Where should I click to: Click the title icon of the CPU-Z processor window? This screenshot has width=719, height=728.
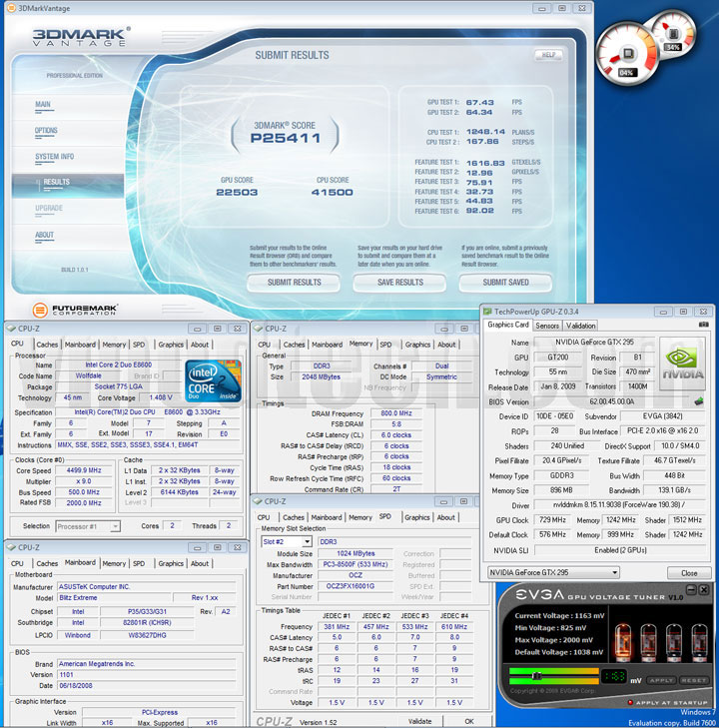(x=11, y=329)
